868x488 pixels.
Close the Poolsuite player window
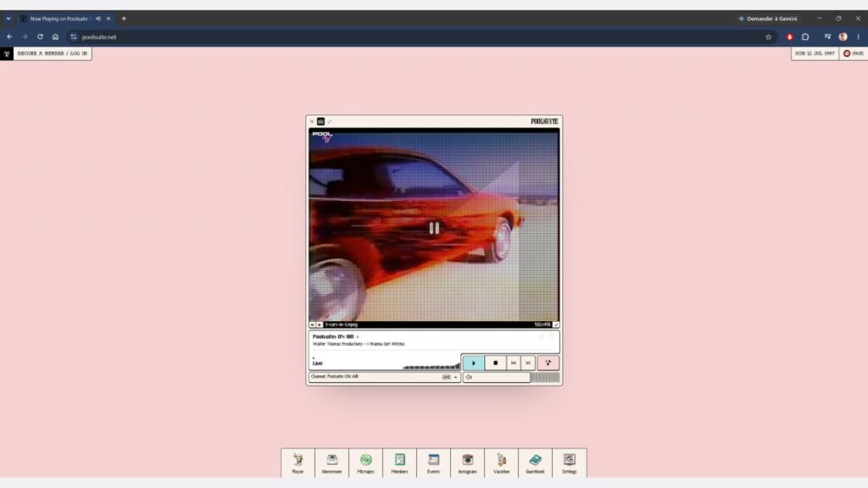coord(312,121)
